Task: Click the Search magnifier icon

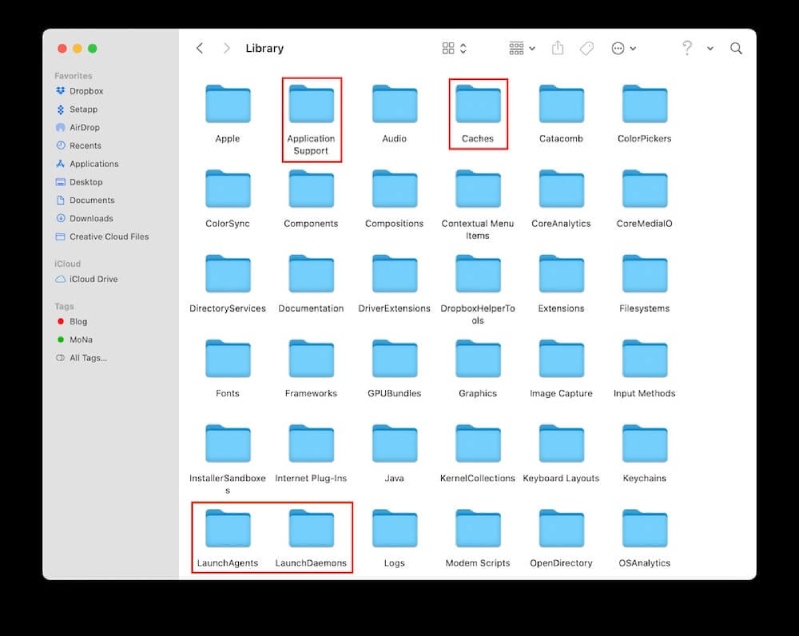Action: click(x=736, y=48)
